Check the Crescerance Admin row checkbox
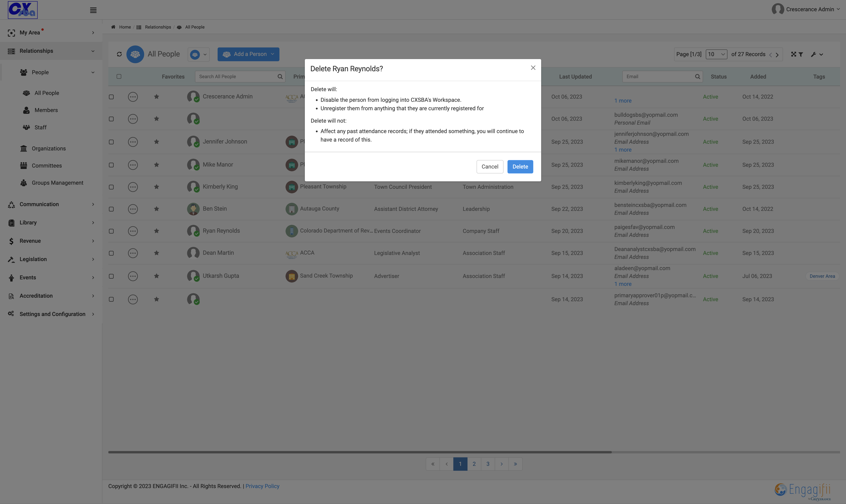 coord(111,97)
